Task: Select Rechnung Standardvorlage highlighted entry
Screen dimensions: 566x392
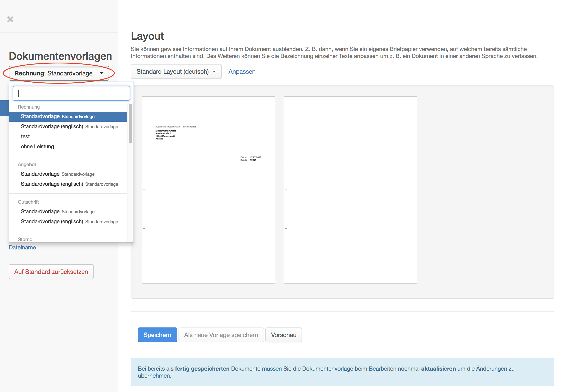Action: (68, 116)
